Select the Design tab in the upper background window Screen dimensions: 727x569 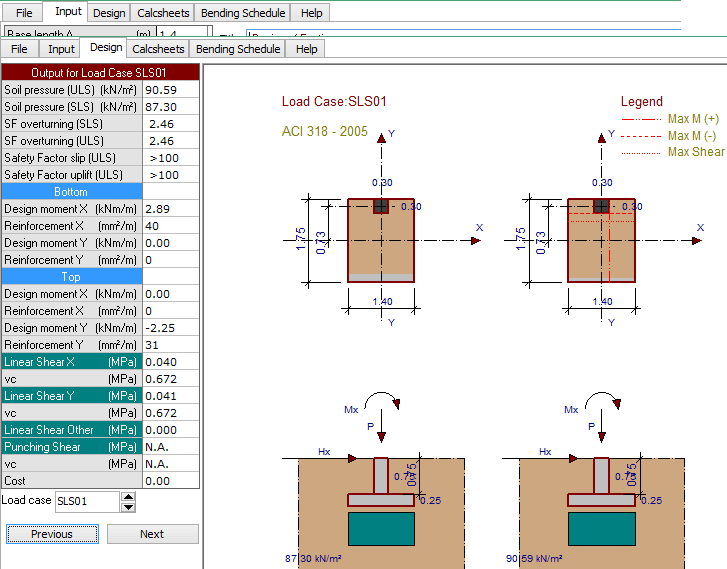click(x=109, y=13)
